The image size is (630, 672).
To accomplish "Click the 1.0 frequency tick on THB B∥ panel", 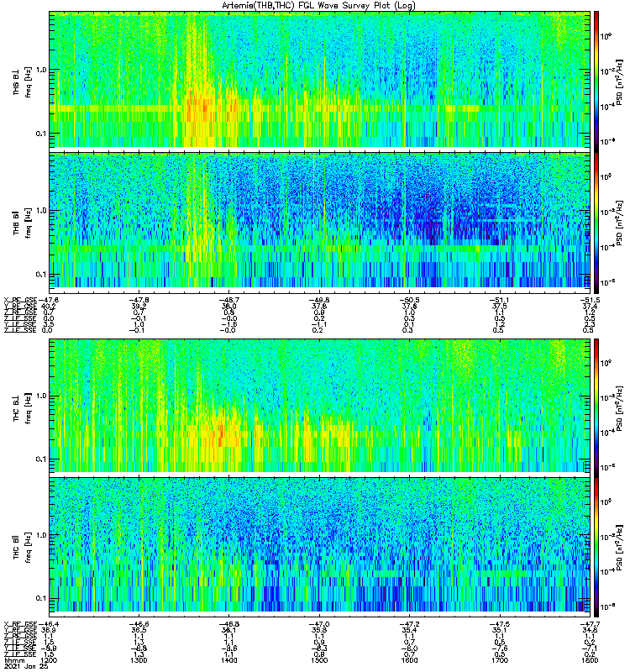I will click(41, 211).
